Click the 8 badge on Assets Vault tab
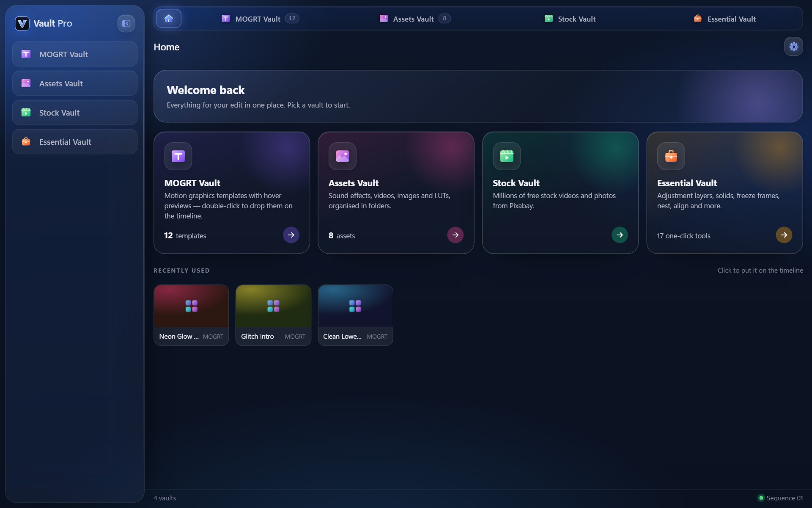This screenshot has width=812, height=508. click(444, 18)
